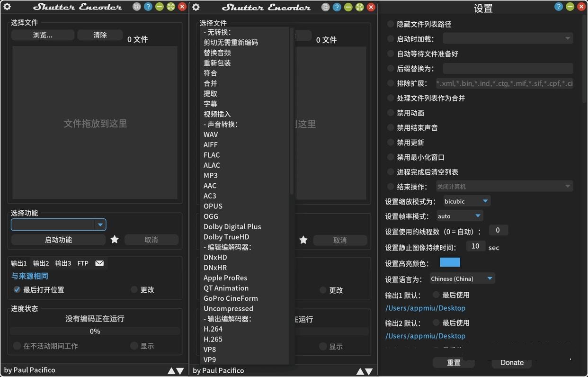Uncheck 最后打开位置
This screenshot has height=377, width=588.
click(x=18, y=290)
